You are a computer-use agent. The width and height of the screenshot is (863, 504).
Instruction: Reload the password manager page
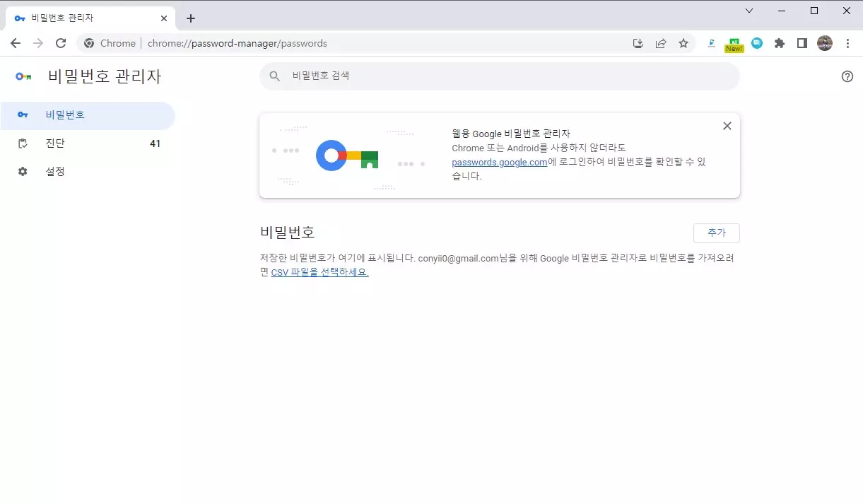click(x=61, y=43)
